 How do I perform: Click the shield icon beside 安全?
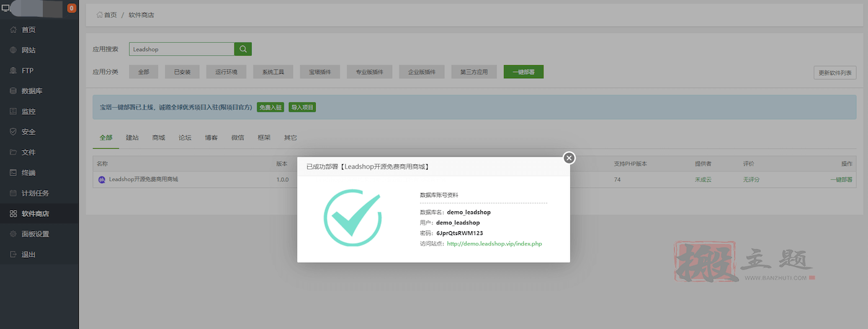pyautogui.click(x=14, y=132)
